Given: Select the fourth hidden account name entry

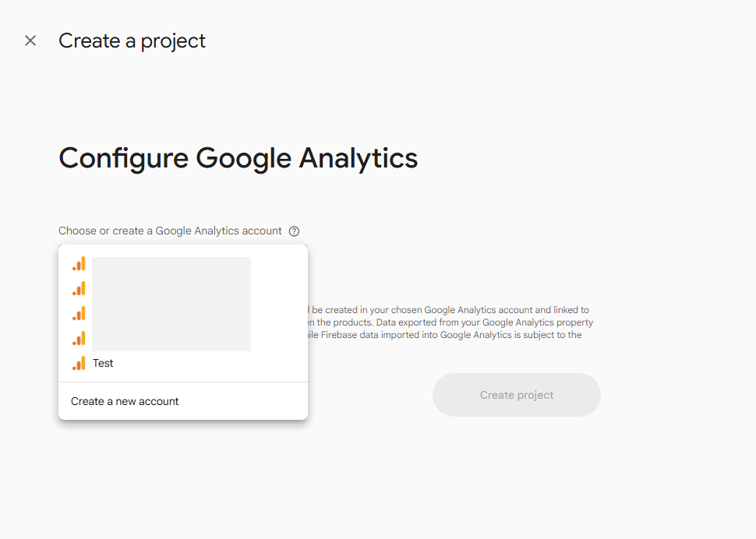Looking at the screenshot, I should tap(171, 339).
